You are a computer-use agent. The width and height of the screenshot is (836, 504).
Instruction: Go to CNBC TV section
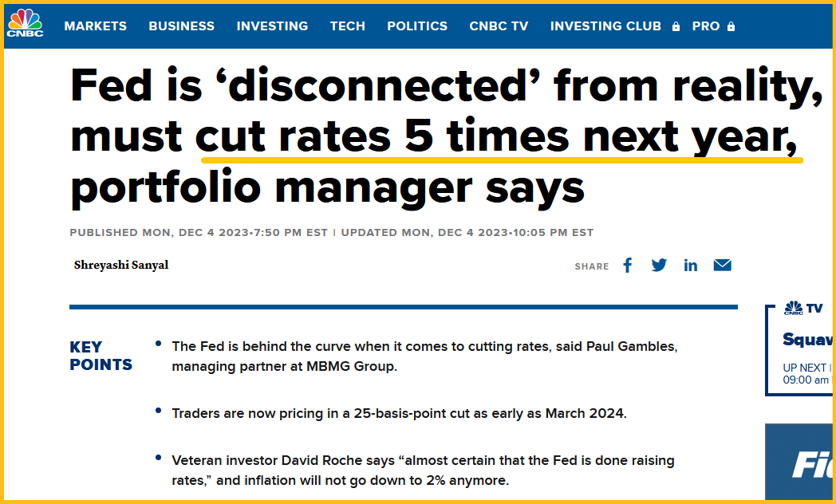pos(499,26)
